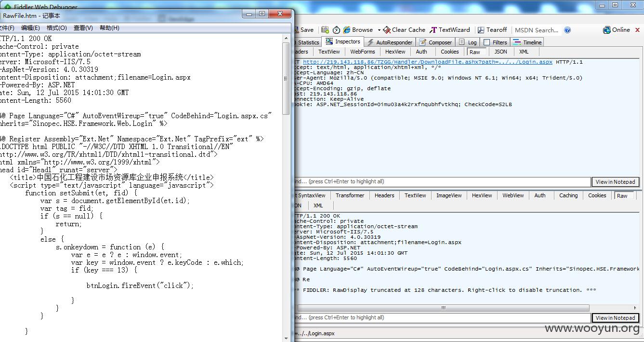This screenshot has width=644, height=342.
Task: Switch to the Log tab
Action: click(x=468, y=42)
